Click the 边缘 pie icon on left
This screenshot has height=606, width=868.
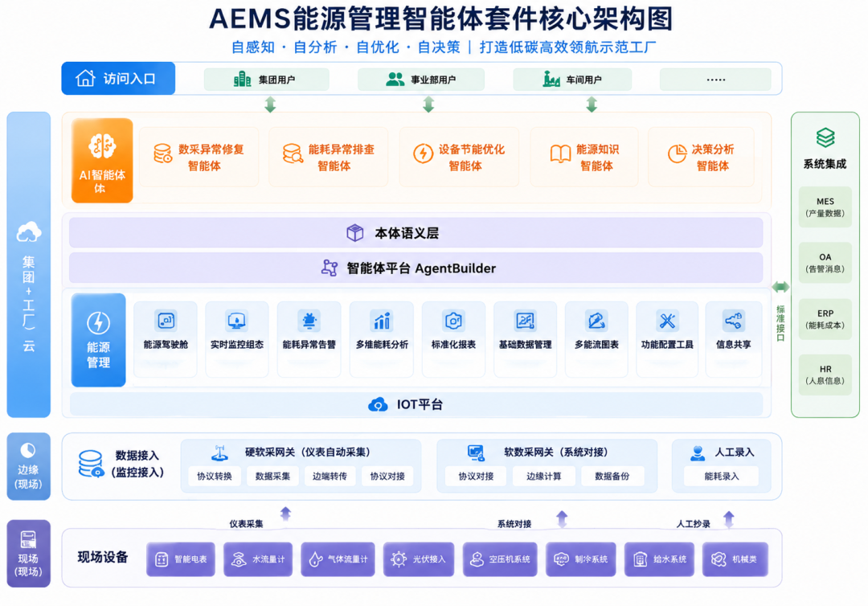pyautogui.click(x=27, y=450)
